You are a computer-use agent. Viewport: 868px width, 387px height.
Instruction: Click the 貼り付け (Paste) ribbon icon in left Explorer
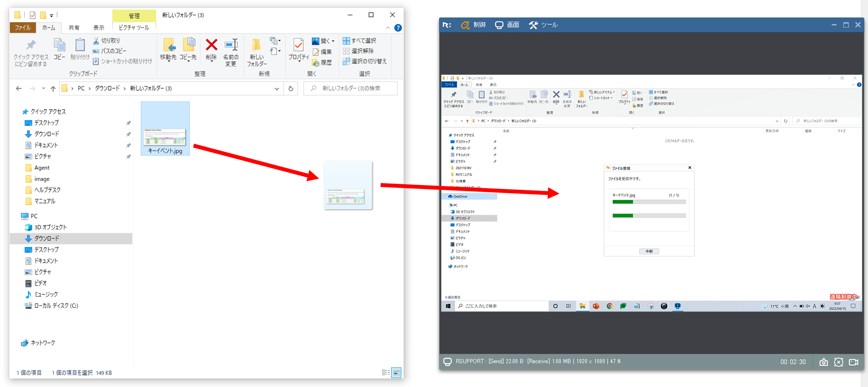[80, 45]
